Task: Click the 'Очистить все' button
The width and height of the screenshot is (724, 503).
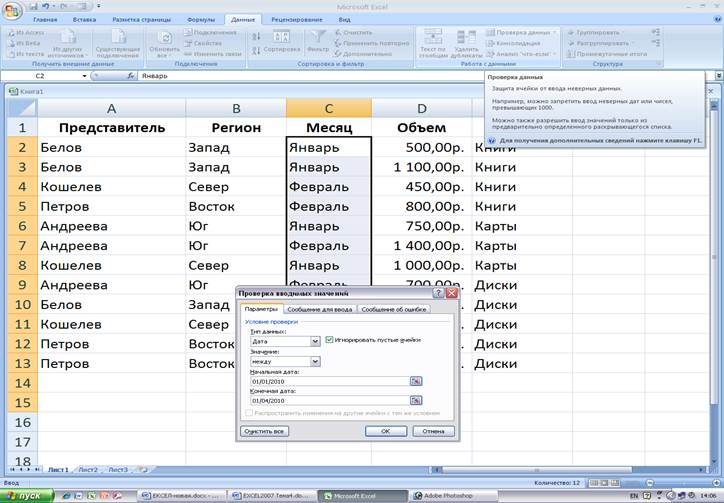Action: pyautogui.click(x=265, y=431)
